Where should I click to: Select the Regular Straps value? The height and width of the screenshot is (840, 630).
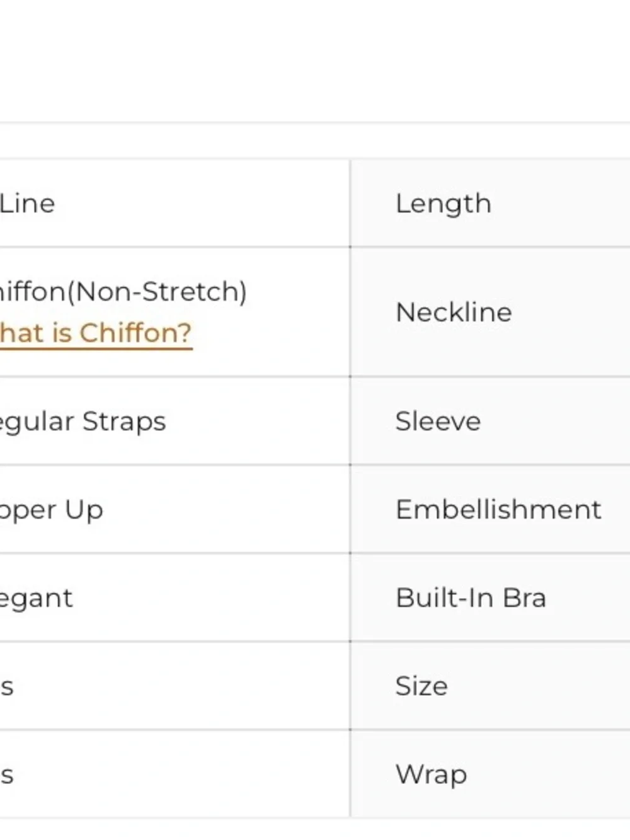pos(83,422)
